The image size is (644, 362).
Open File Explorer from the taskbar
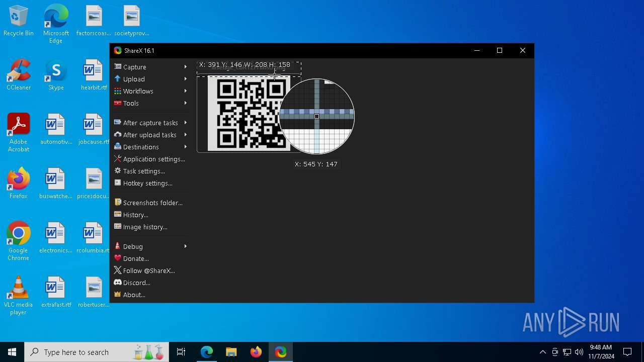(x=231, y=352)
